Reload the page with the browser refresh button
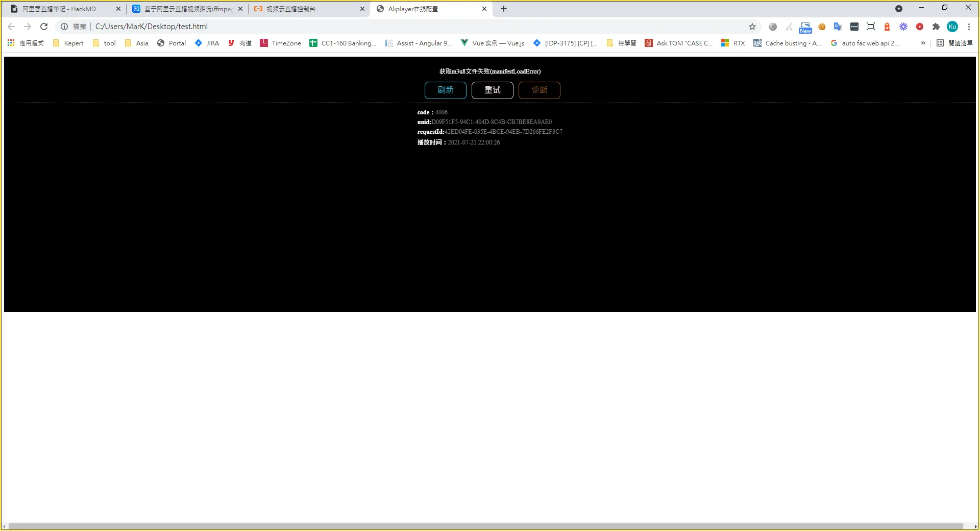Screen dimensions: 980x531 click(x=44, y=27)
